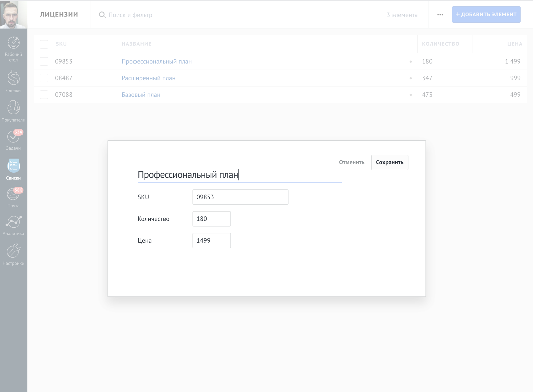The width and height of the screenshot is (533, 392).
Task: Open the Покупатели section icon
Action: point(13,107)
